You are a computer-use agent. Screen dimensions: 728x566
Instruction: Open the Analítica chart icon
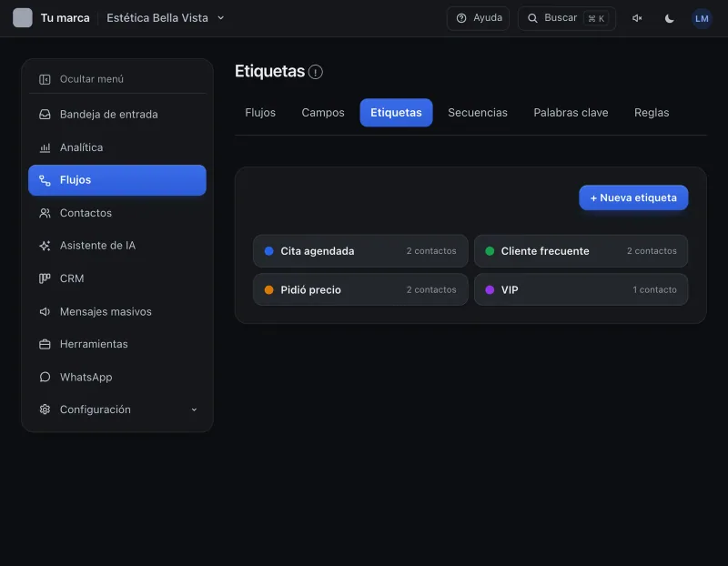pyautogui.click(x=45, y=147)
